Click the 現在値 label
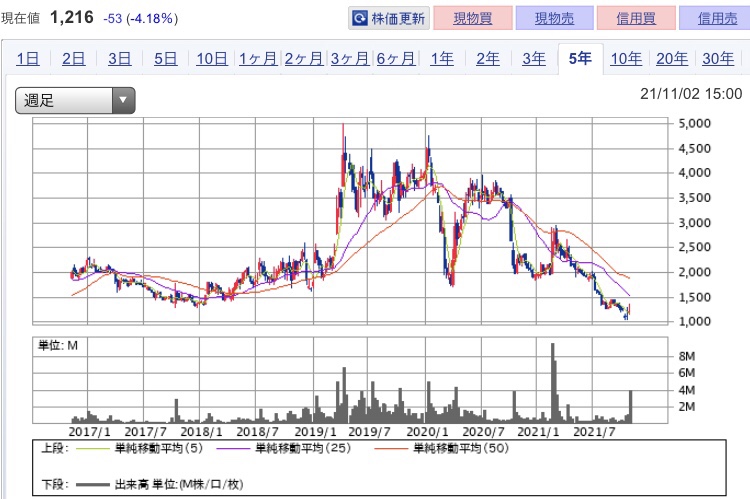This screenshot has width=750, height=499. [21, 18]
